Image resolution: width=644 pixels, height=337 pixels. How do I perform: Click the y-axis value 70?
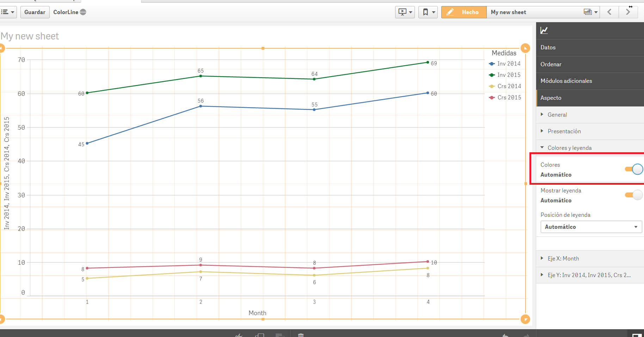point(22,60)
